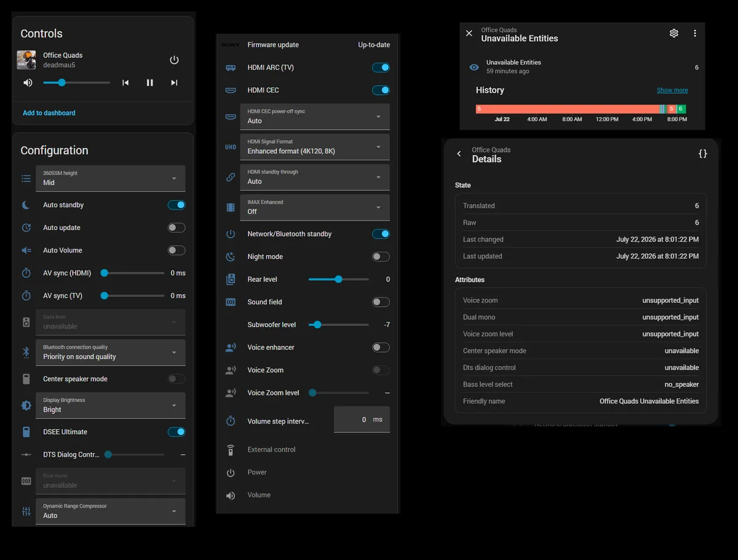Open HDMI standby through dropdown
Image resolution: width=738 pixels, height=560 pixels.
pyautogui.click(x=315, y=177)
